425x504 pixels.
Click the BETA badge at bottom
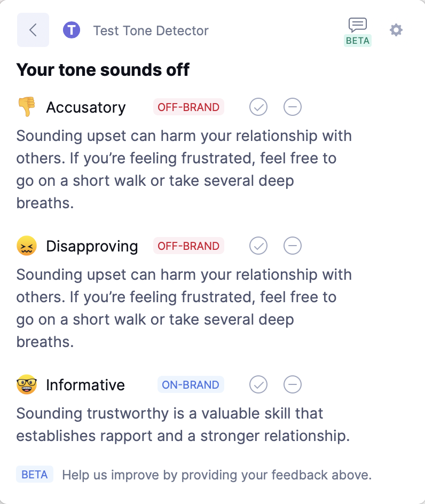tap(35, 474)
